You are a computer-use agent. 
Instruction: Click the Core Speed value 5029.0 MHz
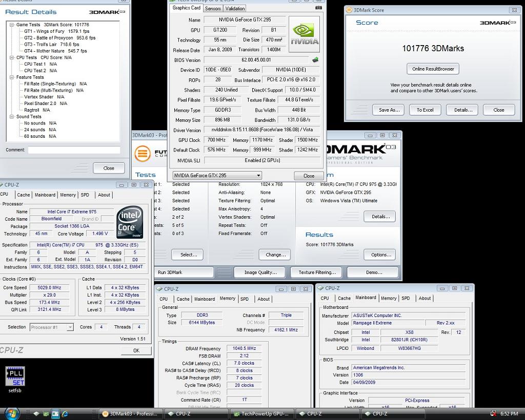tap(50, 287)
